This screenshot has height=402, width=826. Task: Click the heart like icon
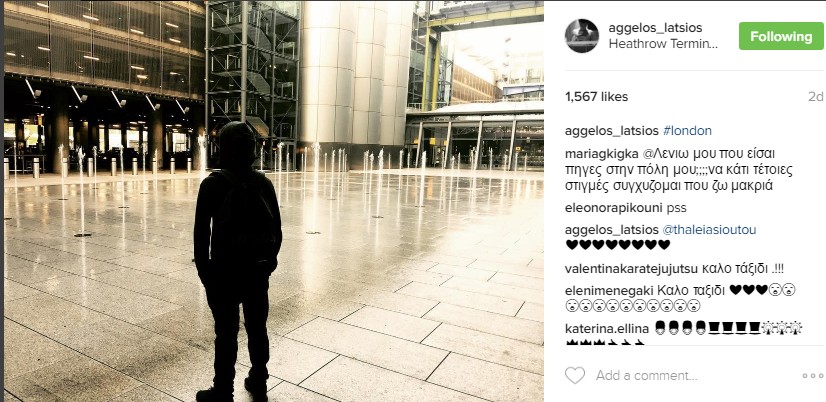tap(575, 375)
